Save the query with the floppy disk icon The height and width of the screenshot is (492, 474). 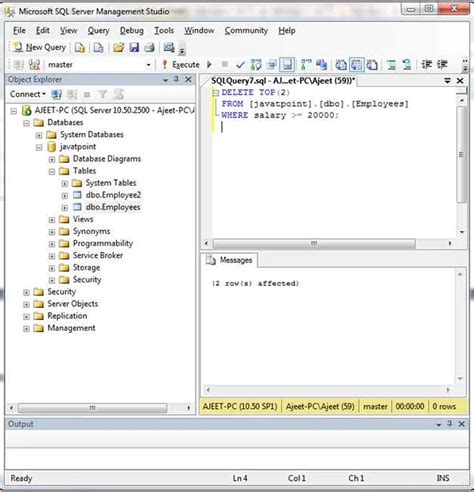(x=134, y=48)
